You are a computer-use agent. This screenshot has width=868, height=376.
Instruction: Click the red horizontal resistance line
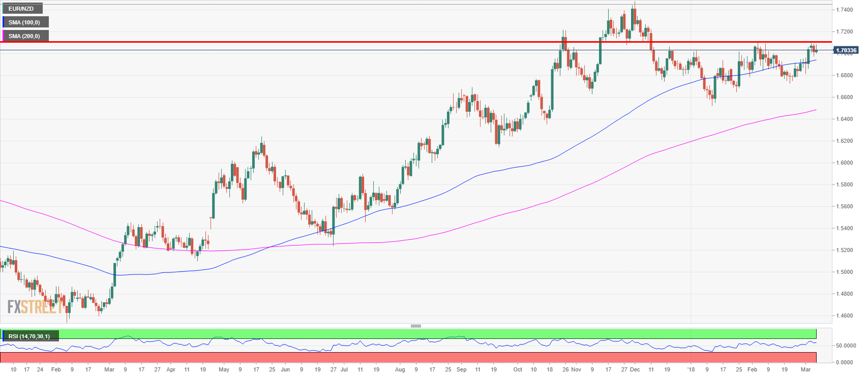pyautogui.click(x=416, y=42)
